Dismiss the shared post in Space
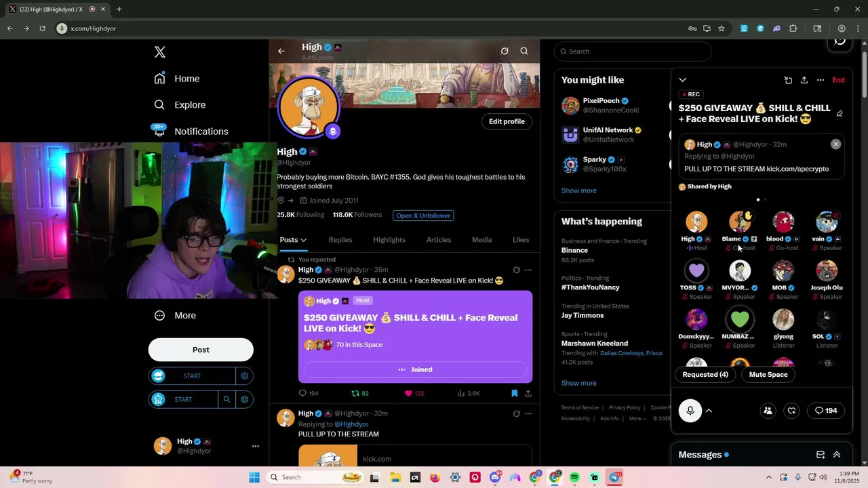 (x=835, y=144)
